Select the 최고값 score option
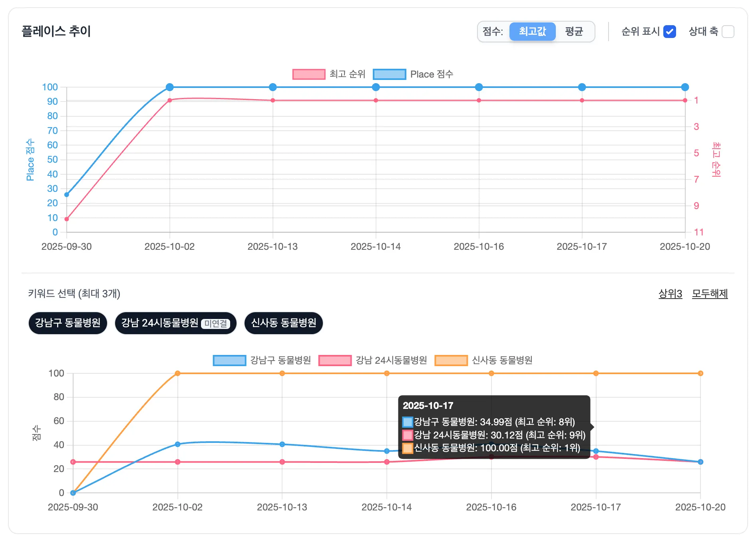 (532, 32)
